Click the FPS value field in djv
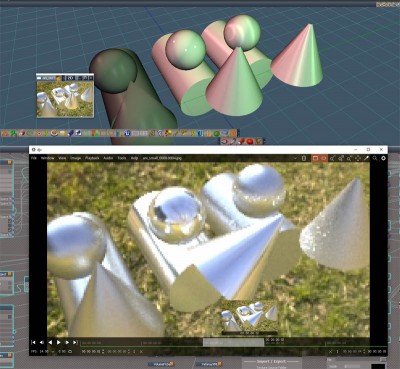Screen dimensions: 400x369 [44, 351]
